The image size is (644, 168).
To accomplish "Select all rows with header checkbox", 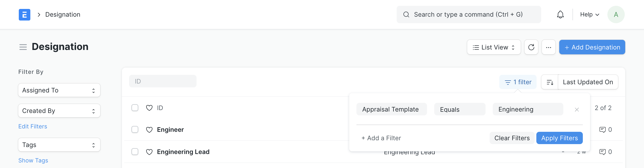I will point(135,108).
